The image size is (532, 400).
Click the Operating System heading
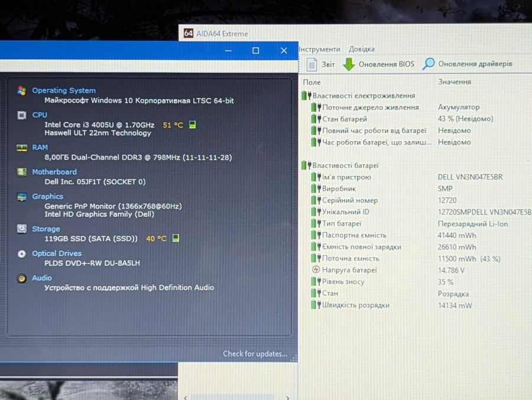coord(64,90)
